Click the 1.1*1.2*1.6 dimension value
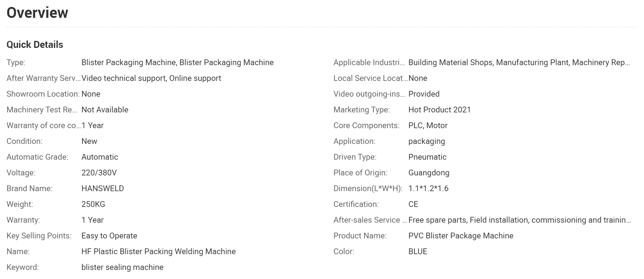 point(428,188)
